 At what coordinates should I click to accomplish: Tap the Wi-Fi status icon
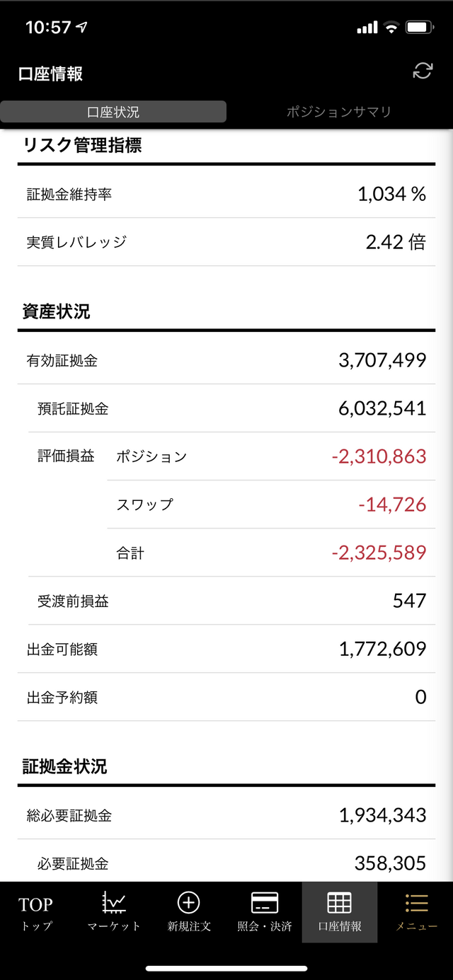pos(391,28)
